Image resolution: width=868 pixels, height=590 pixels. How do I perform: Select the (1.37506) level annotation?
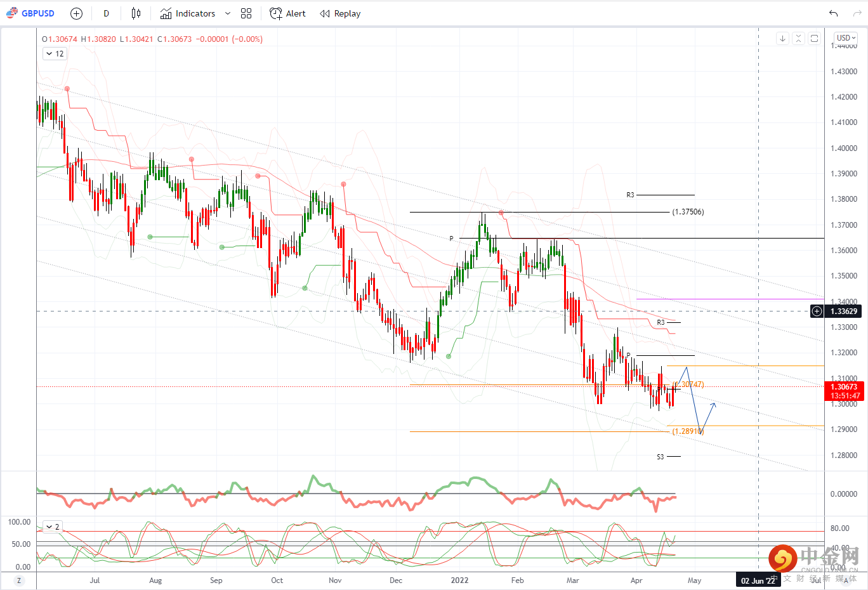tap(688, 212)
